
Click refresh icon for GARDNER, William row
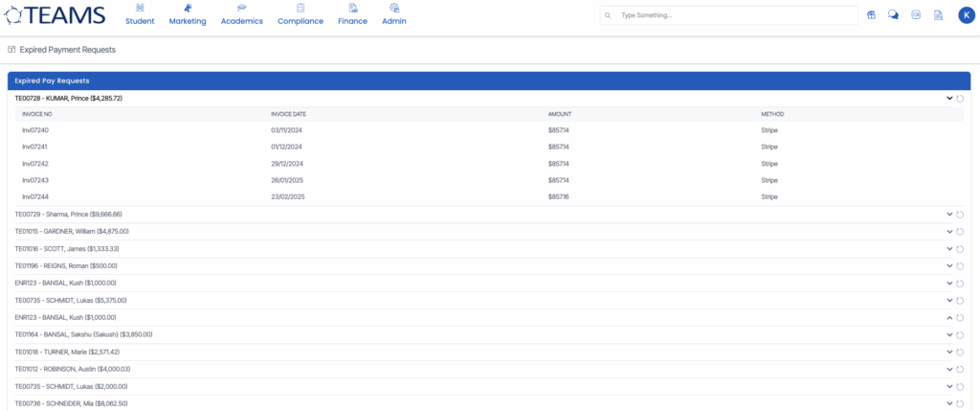(960, 231)
